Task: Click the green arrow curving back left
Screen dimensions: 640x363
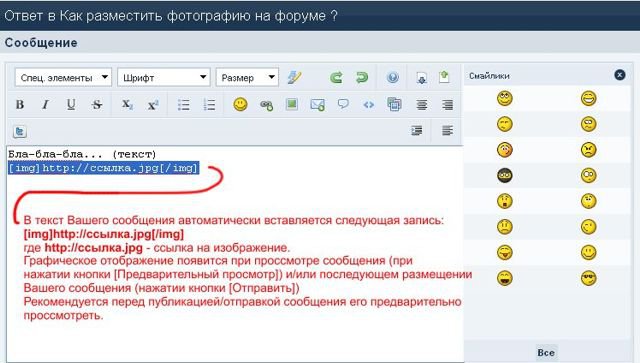Action: [362, 77]
